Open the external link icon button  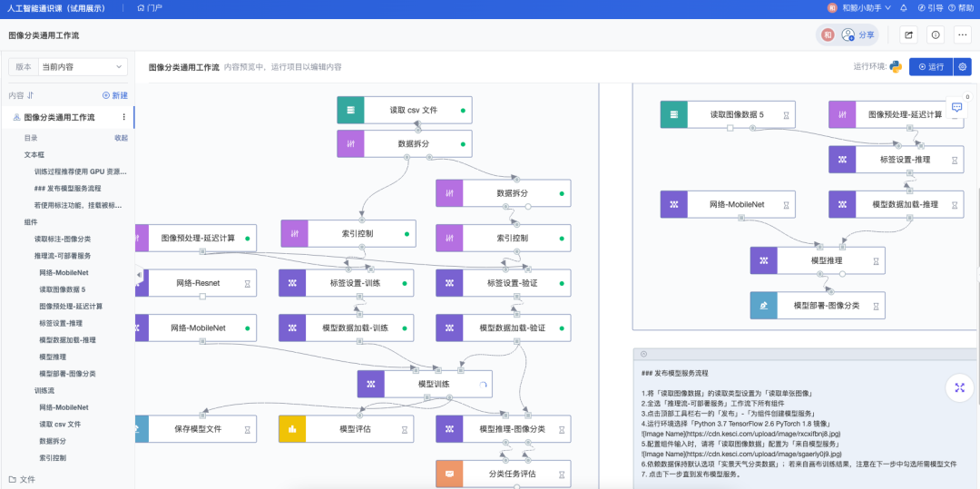908,35
